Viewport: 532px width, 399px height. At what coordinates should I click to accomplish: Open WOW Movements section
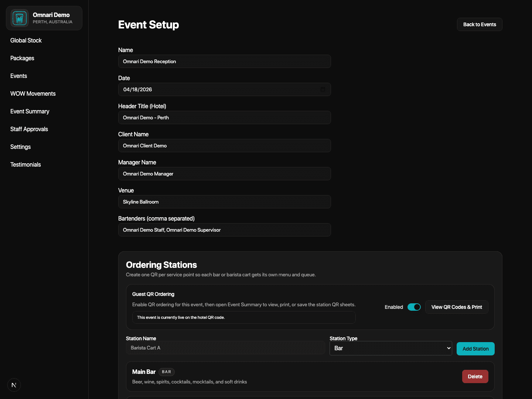33,93
